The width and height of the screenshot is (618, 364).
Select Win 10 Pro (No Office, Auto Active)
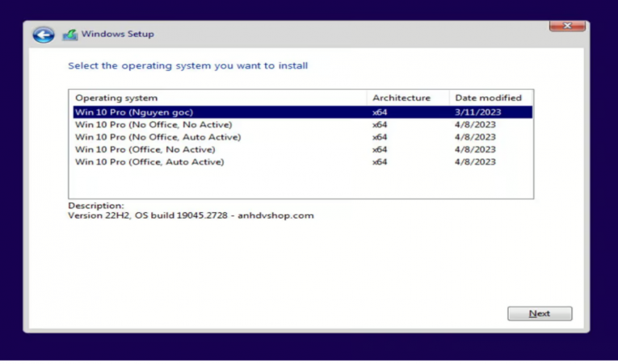click(303, 137)
